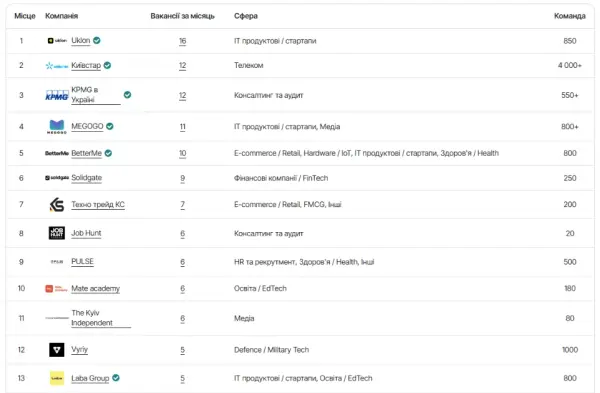Click the Сфера column header
The image size is (600, 393).
[246, 16]
